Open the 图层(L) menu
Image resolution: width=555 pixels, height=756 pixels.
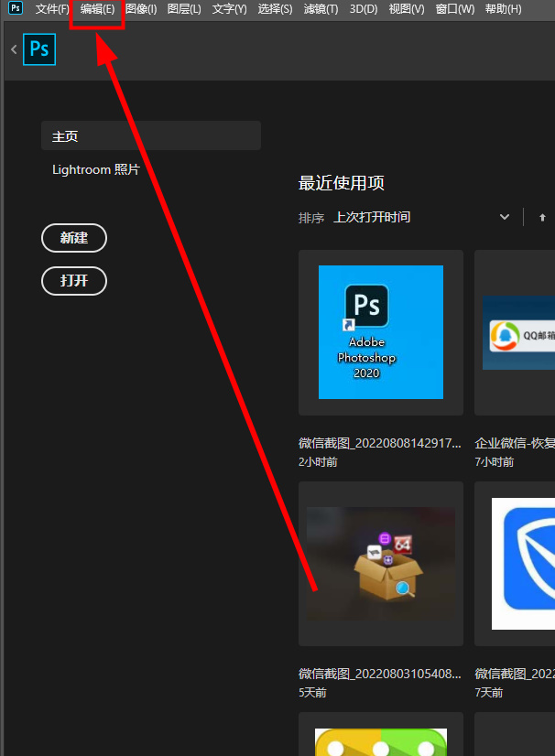coord(184,9)
